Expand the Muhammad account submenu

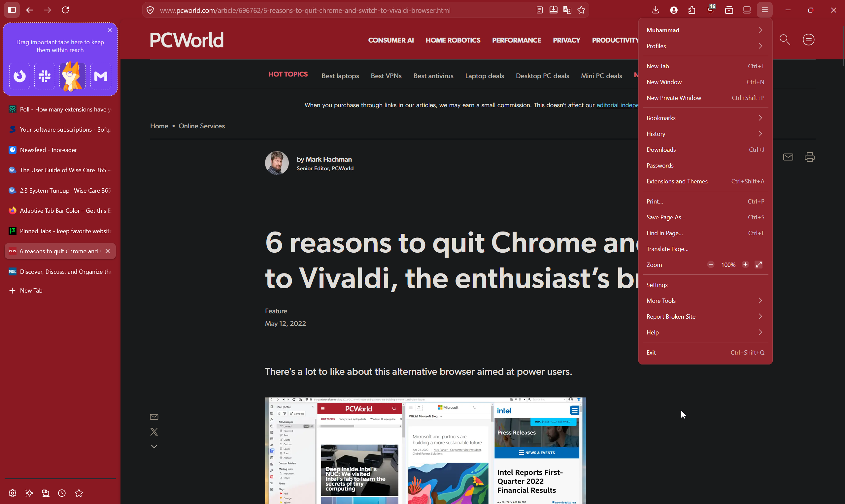pos(705,30)
